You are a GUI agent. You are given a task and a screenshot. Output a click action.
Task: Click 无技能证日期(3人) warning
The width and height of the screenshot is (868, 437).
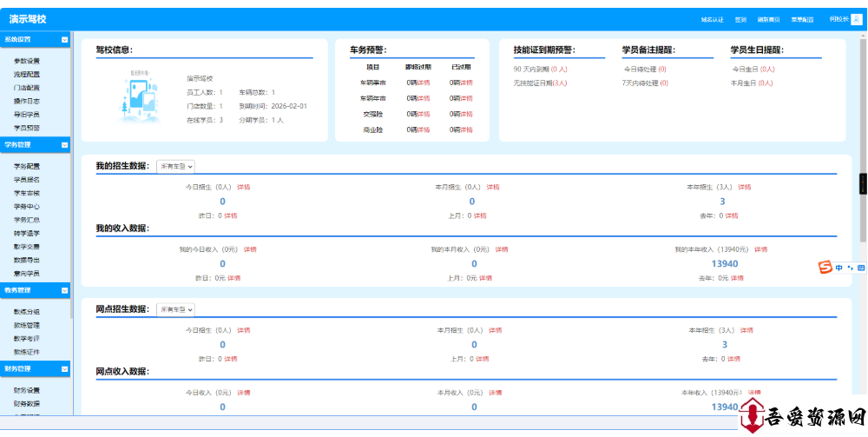tap(540, 83)
